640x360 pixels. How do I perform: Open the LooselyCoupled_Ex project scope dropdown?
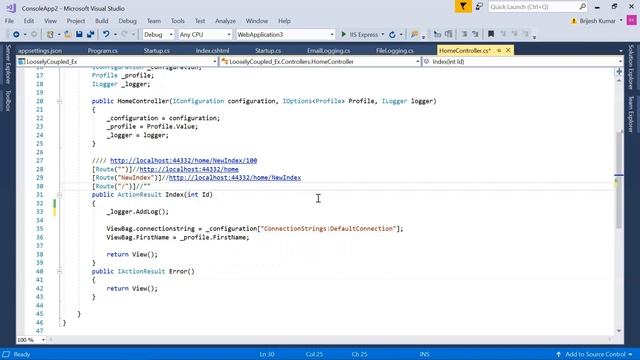click(x=215, y=62)
